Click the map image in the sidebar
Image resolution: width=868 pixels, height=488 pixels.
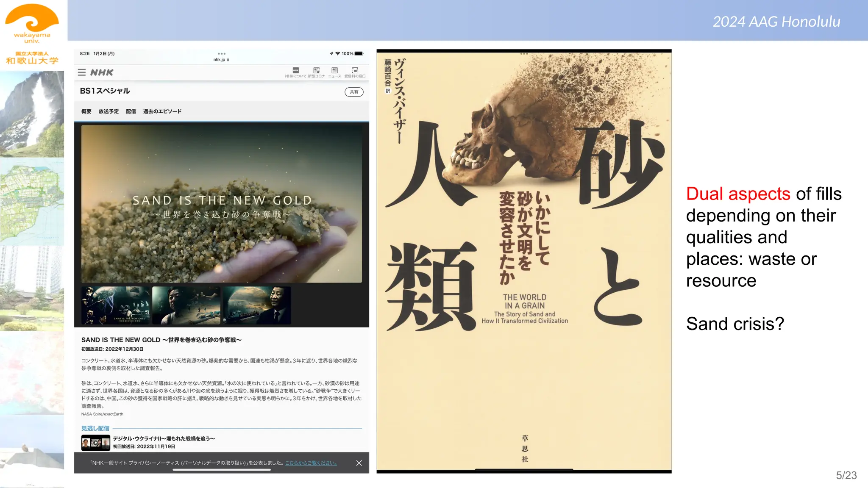(32, 202)
